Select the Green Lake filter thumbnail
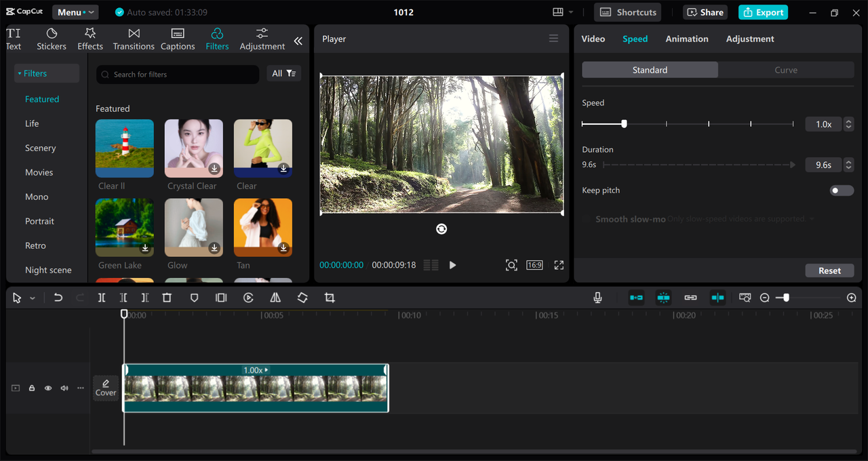Image resolution: width=868 pixels, height=461 pixels. [x=125, y=227]
